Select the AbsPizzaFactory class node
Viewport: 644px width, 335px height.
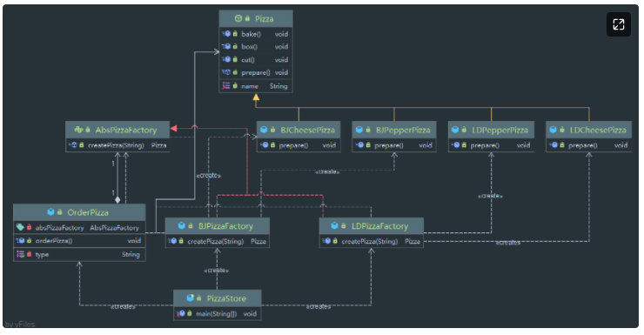(117, 137)
